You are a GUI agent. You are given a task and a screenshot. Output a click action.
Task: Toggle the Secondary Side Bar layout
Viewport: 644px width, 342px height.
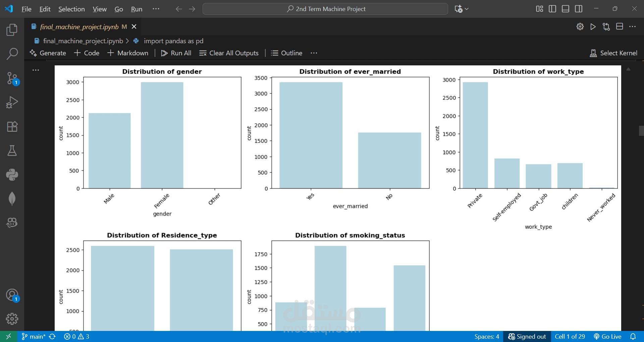[579, 9]
